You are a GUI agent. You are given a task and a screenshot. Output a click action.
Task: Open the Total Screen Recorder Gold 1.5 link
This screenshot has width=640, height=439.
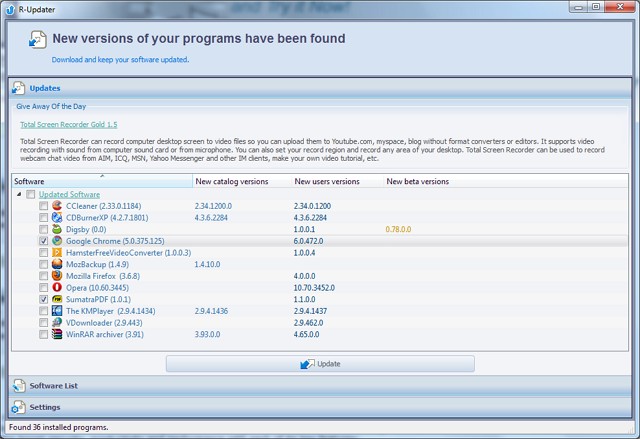[69, 124]
